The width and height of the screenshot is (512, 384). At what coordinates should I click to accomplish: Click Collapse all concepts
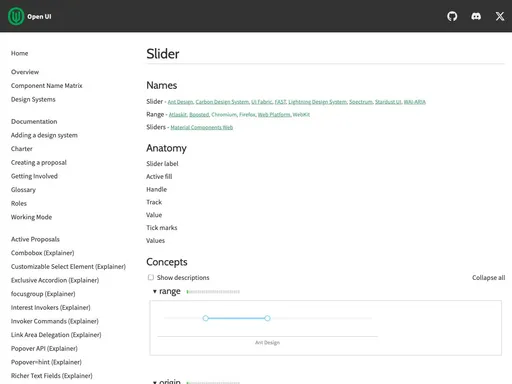[488, 278]
